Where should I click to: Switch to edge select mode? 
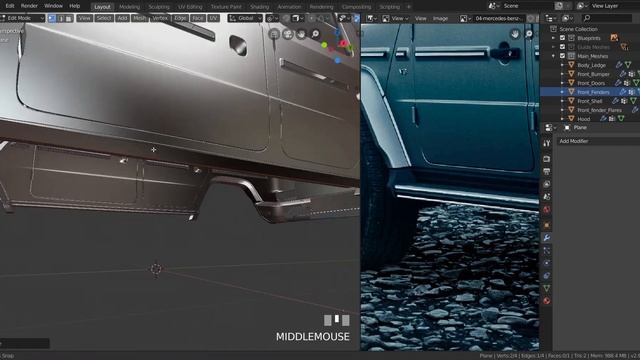point(60,18)
